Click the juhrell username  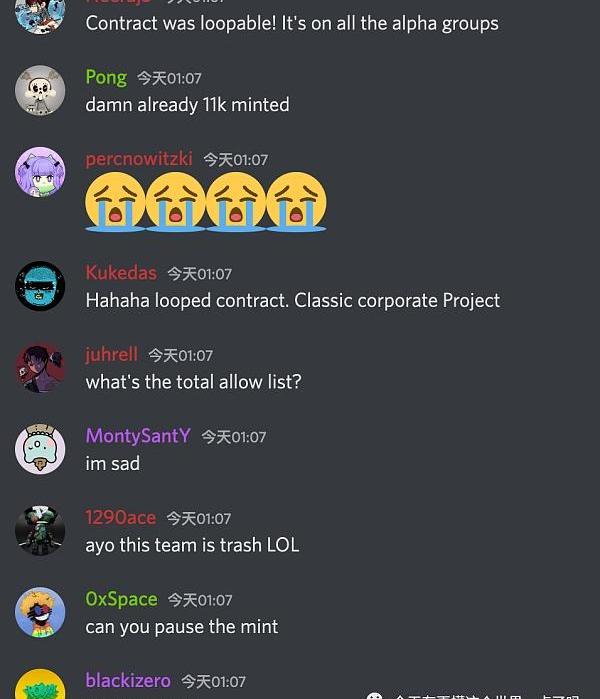111,354
